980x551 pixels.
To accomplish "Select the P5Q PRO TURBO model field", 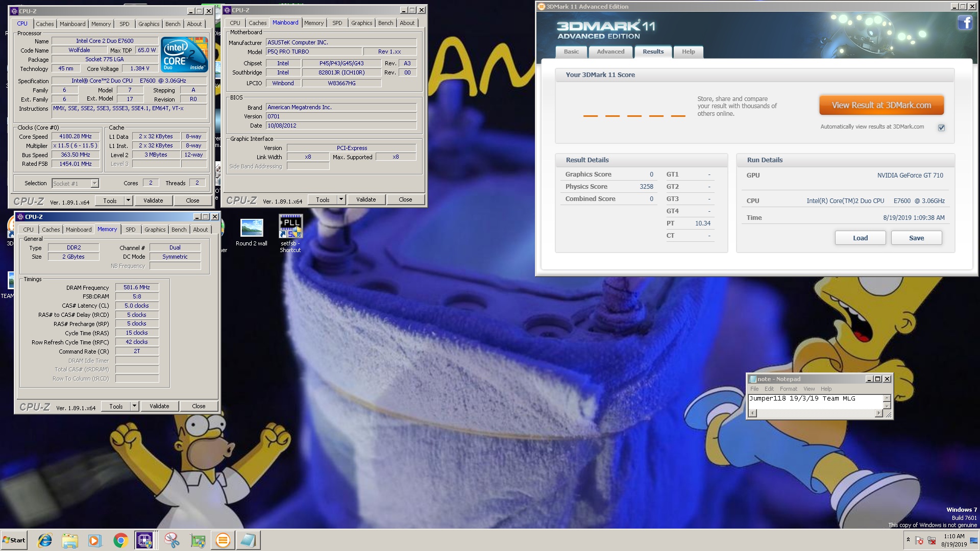I will point(313,52).
